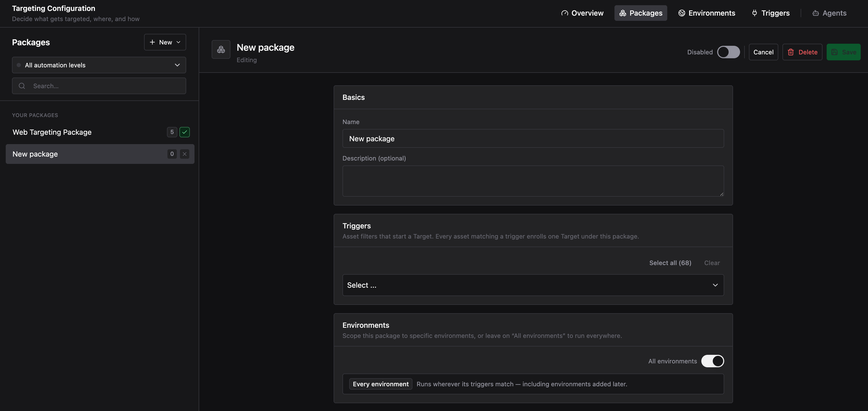Click the plus icon in New button
Viewport: 868px width, 411px height.
tap(152, 42)
